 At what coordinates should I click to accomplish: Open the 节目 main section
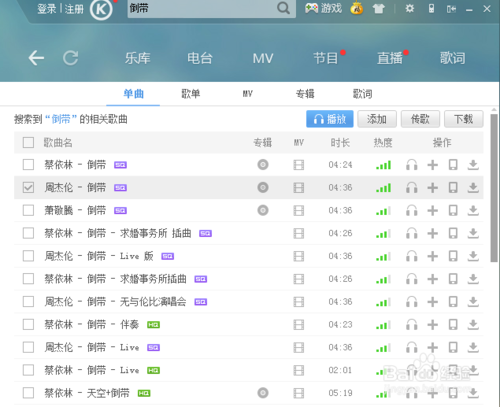[x=326, y=58]
